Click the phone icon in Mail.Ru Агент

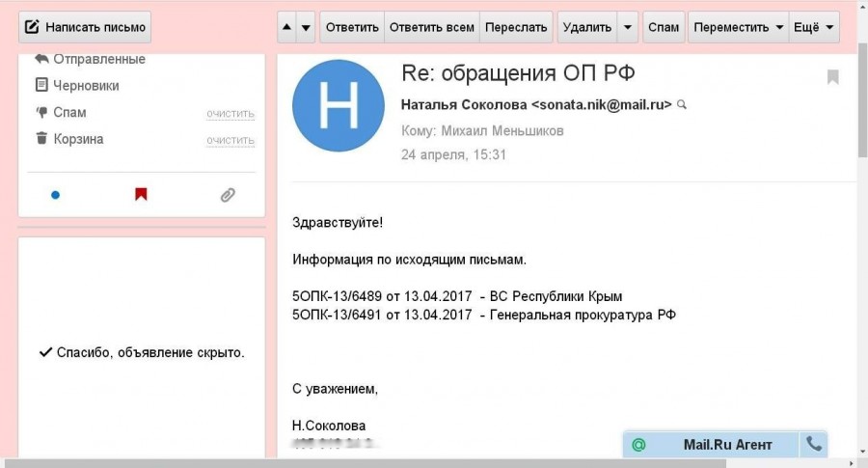coord(814,444)
